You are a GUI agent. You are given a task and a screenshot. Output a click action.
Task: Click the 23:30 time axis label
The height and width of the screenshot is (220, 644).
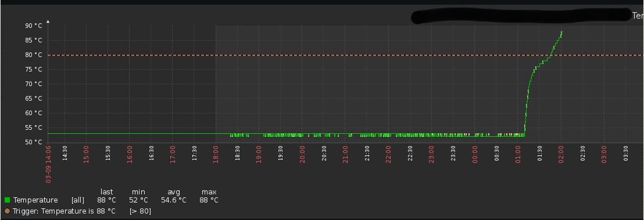pyautogui.click(x=453, y=153)
